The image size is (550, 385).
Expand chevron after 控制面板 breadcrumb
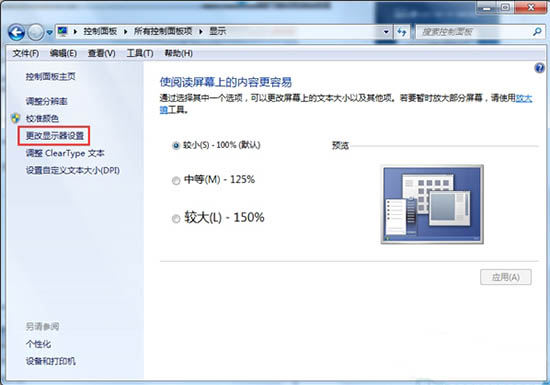pyautogui.click(x=126, y=32)
